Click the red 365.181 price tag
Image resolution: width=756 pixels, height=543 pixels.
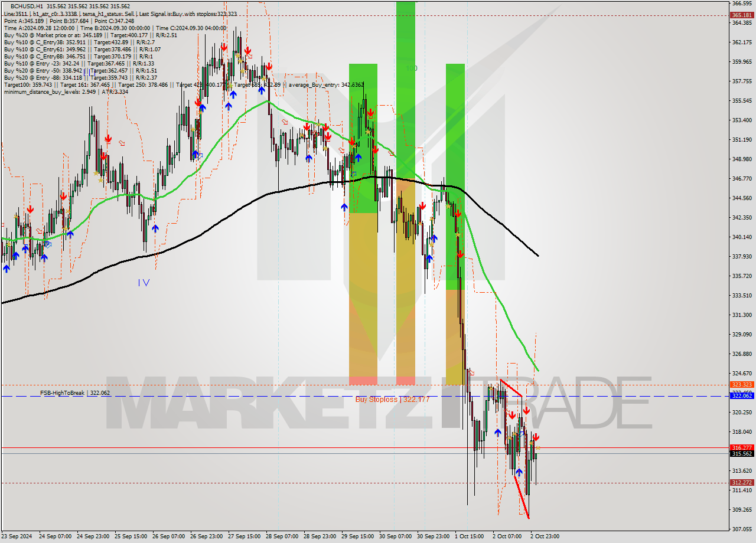(x=741, y=15)
